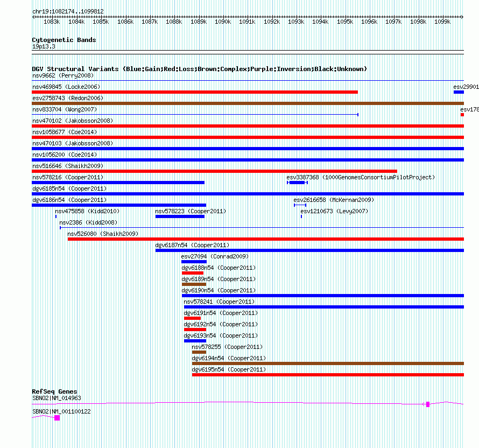
Task: Click the esv1210673 (Levy2007) label
Action: (x=334, y=211)
